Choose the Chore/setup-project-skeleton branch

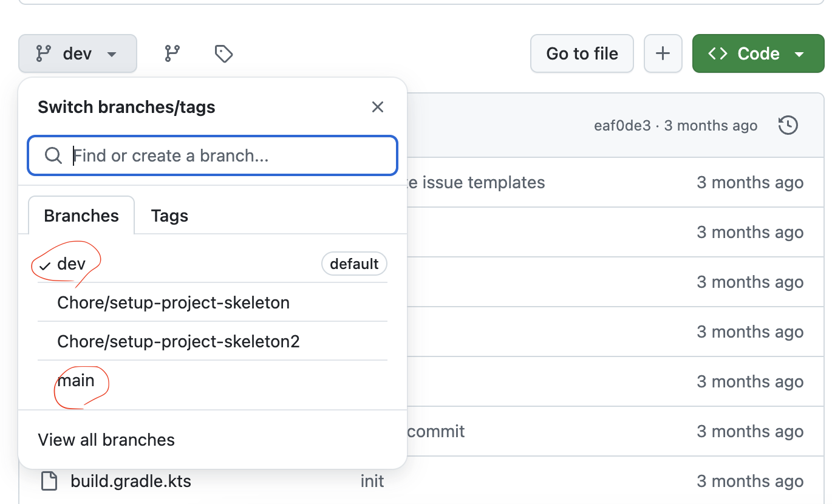173,302
